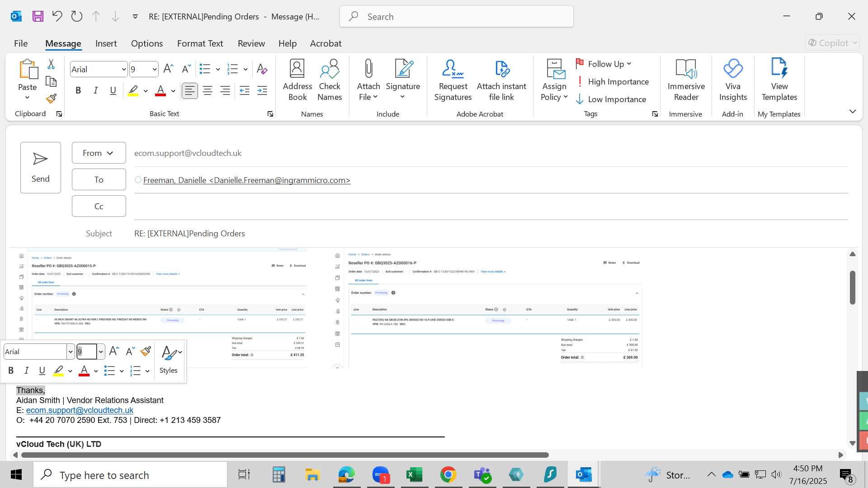Click the Search box in title bar
Screen dimensions: 868x488
point(457,17)
